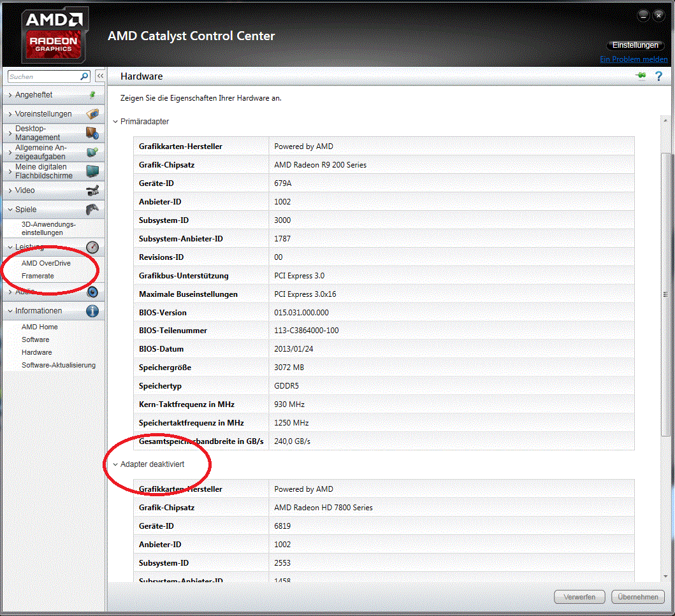Click the Audio speaker icon

(x=92, y=292)
